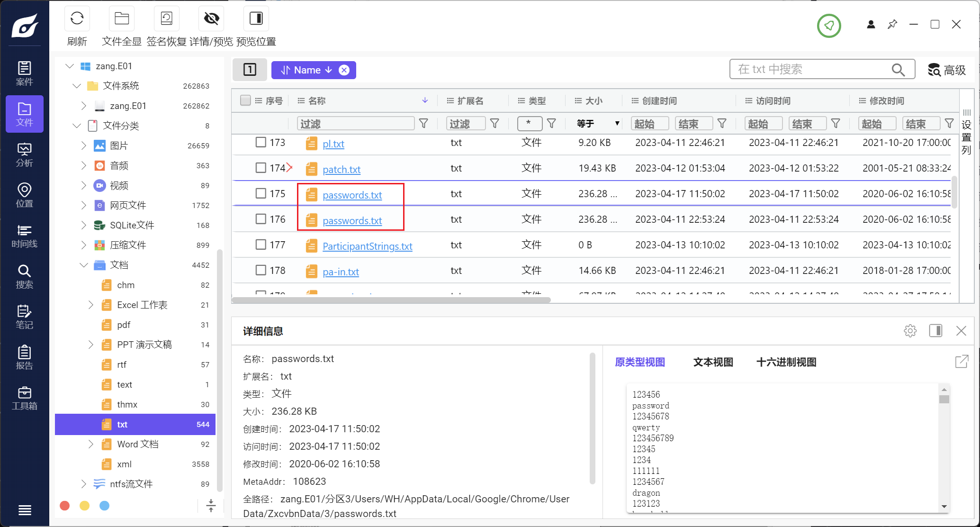Click the 预览位置 preview position icon
This screenshot has height=527, width=980.
[x=256, y=18]
